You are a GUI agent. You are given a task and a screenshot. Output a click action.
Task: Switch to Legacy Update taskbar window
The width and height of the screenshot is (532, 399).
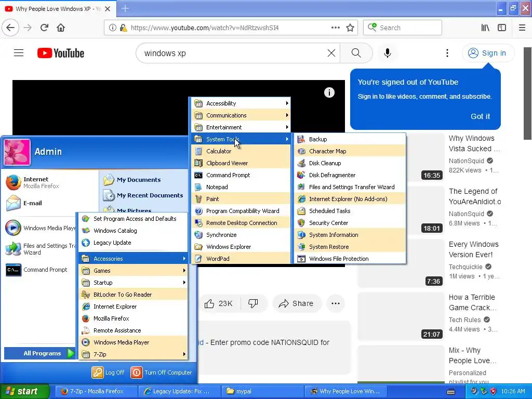tap(179, 391)
